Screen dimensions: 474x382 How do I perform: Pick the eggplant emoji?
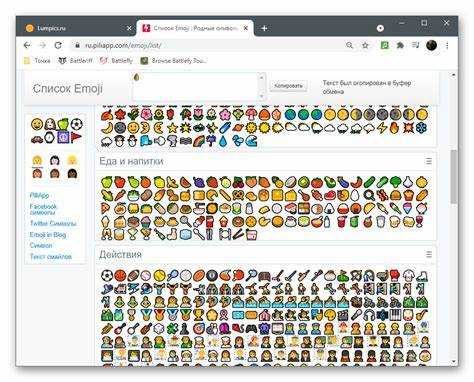(x=343, y=182)
